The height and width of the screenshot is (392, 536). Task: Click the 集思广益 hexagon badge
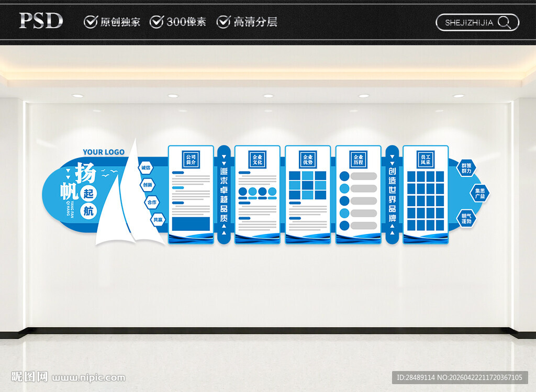(x=479, y=194)
